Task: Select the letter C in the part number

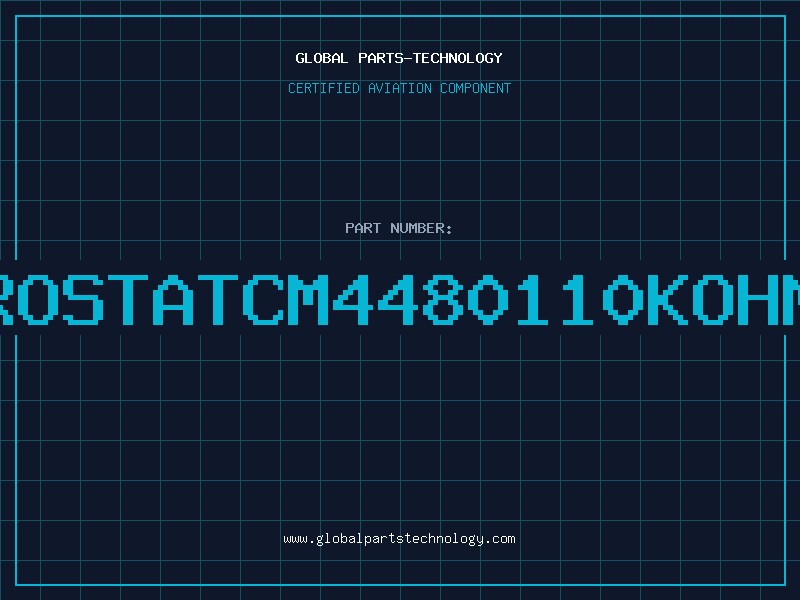Action: tap(263, 299)
